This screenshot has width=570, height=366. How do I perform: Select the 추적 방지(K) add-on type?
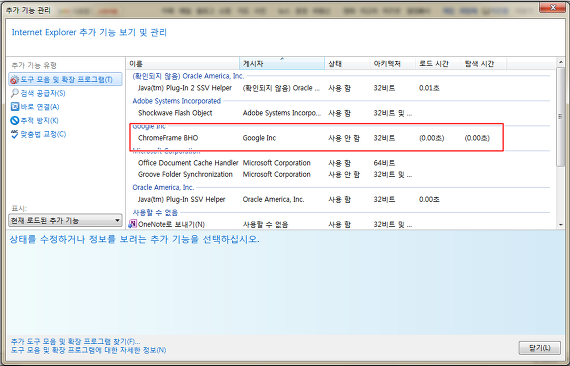point(39,120)
